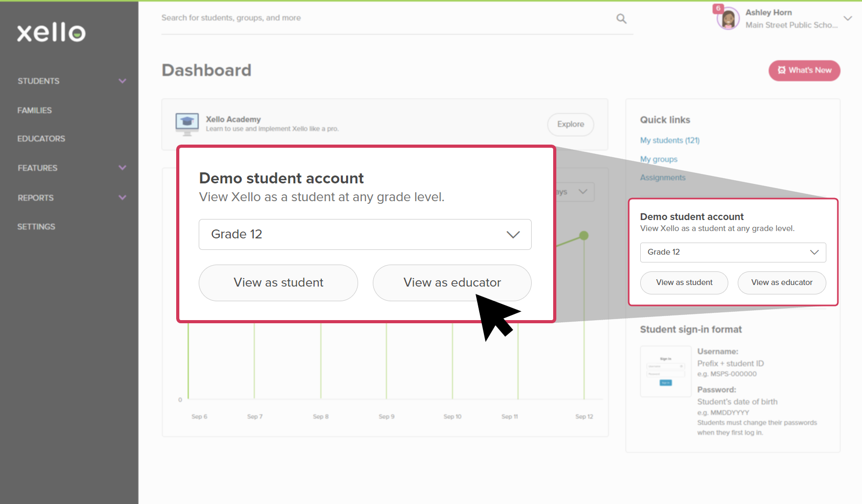Click the 'e.g. MSPS-000000' example text
This screenshot has width=862, height=504.
(x=727, y=374)
